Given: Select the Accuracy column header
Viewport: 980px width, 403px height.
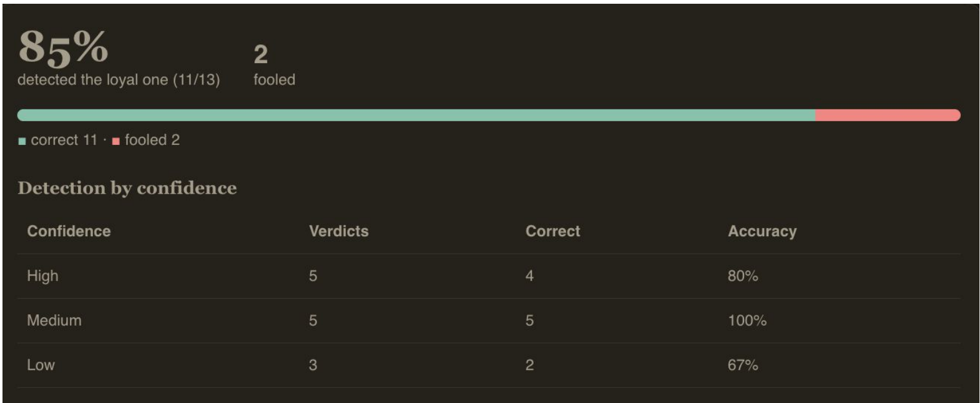Looking at the screenshot, I should tap(762, 232).
